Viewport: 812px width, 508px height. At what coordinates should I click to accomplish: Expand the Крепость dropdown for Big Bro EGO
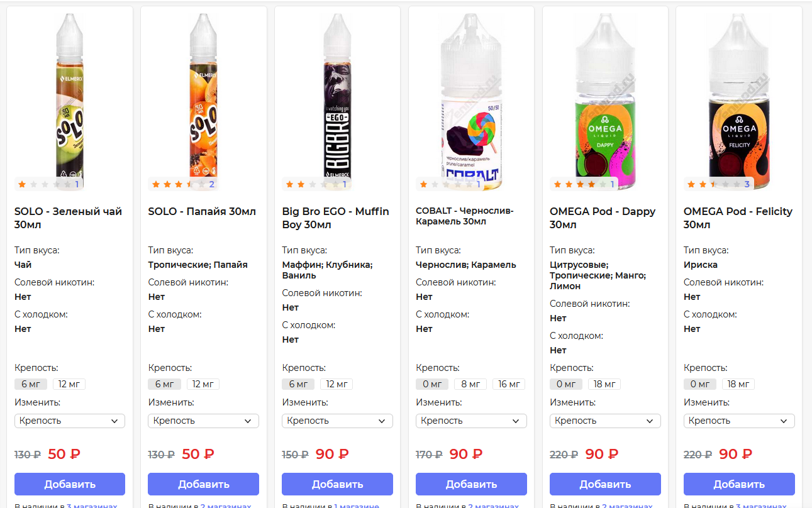(x=337, y=421)
